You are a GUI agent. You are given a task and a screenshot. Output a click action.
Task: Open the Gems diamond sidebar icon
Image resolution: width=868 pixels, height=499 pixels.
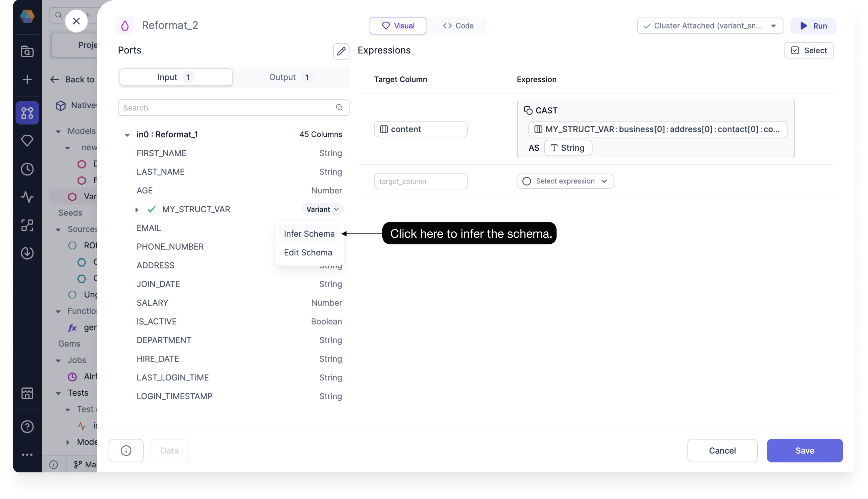pyautogui.click(x=27, y=140)
